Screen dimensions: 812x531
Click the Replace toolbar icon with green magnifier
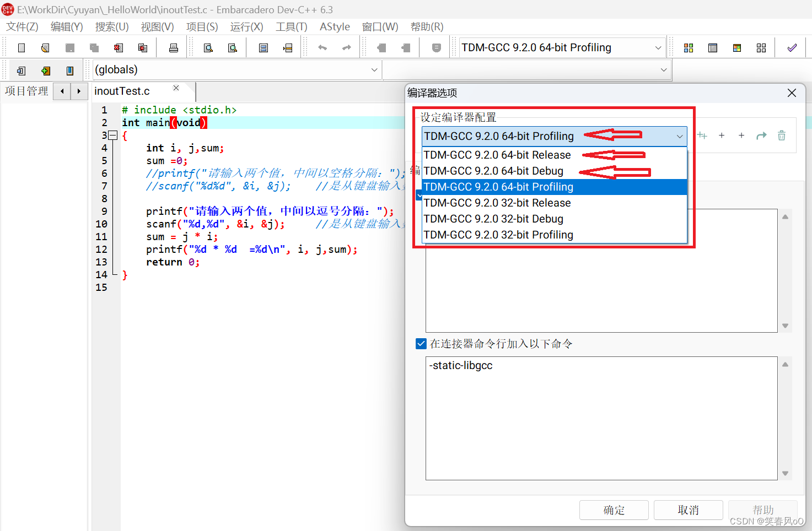[x=233, y=48]
